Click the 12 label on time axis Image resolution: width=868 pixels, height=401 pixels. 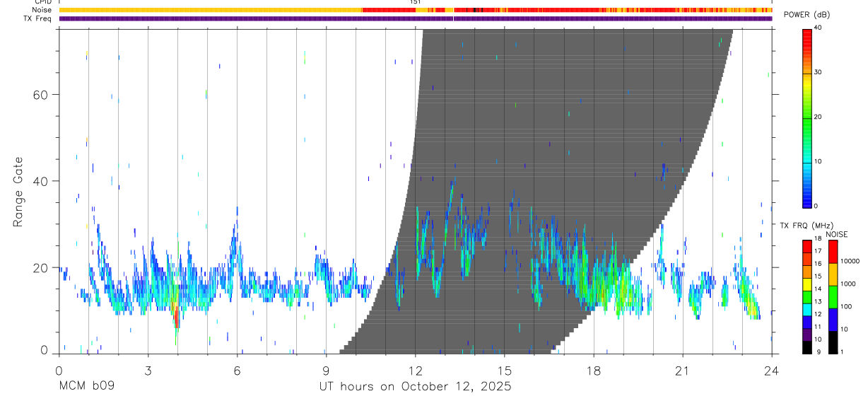(x=416, y=370)
